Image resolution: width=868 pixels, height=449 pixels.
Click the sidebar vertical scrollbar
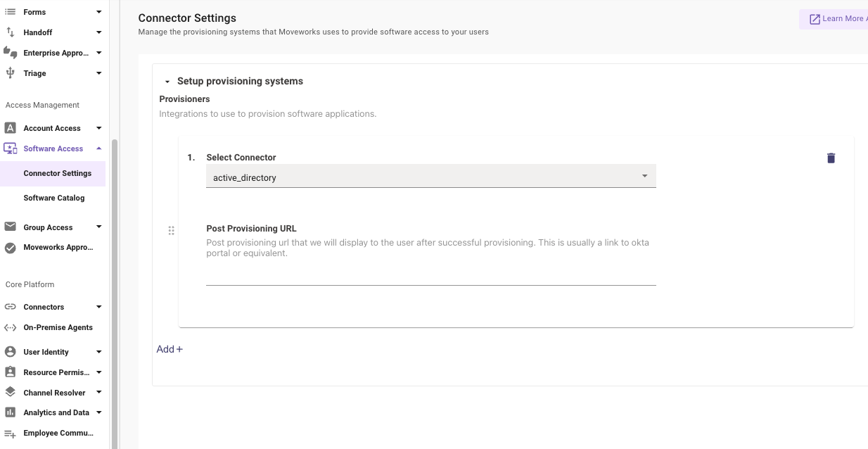tap(115, 282)
